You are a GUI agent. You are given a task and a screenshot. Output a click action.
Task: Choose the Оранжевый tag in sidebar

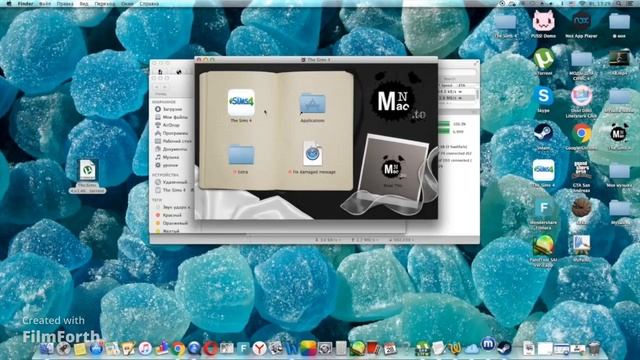pos(171,223)
